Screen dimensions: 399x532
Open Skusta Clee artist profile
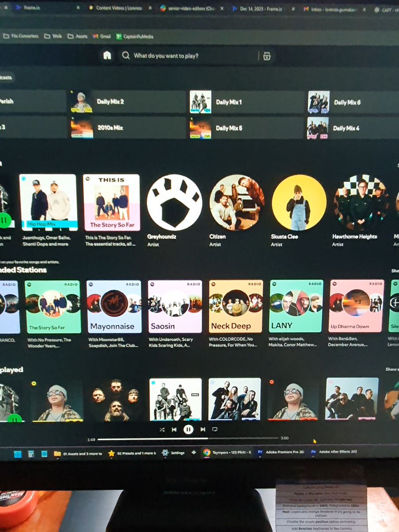(x=299, y=202)
